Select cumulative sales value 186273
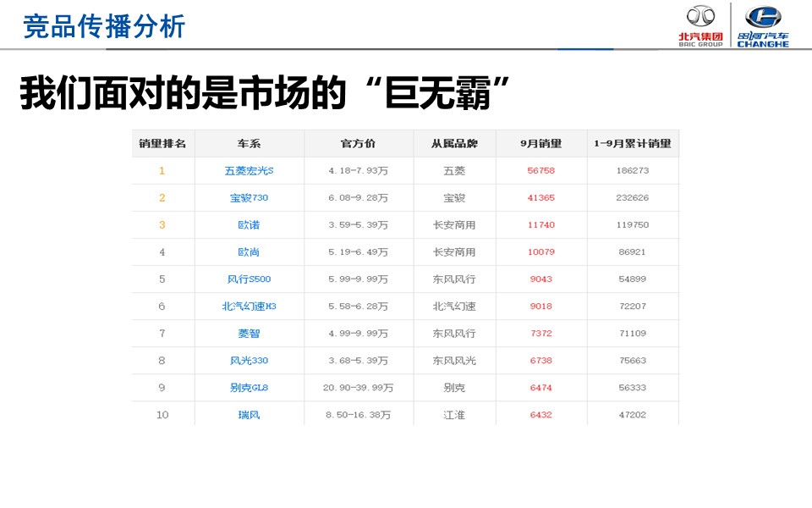 pos(633,170)
